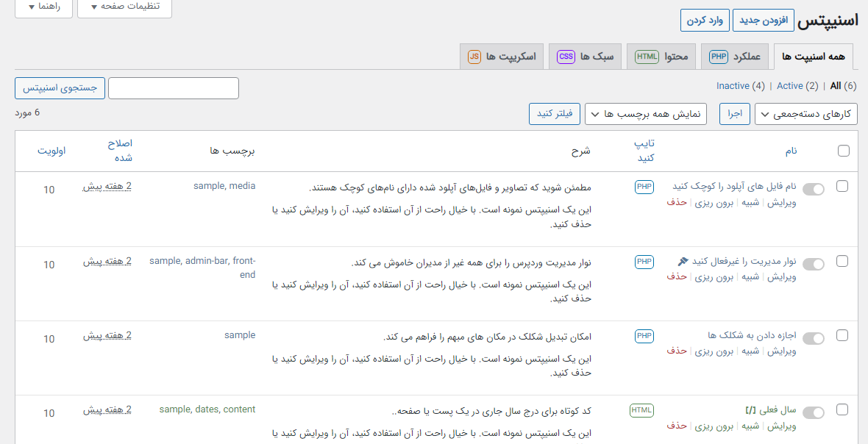This screenshot has width=868, height=444.
Task: Check the box for نام فایل های آپلود row
Action: click(x=842, y=186)
